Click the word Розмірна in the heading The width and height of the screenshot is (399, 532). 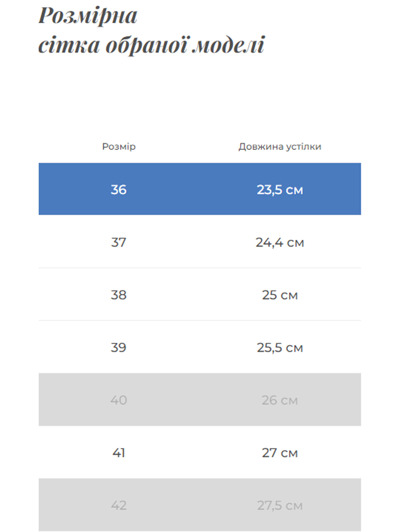point(88,16)
